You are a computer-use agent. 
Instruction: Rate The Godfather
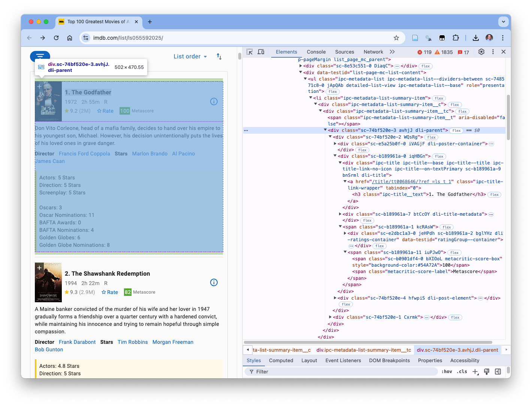[105, 111]
